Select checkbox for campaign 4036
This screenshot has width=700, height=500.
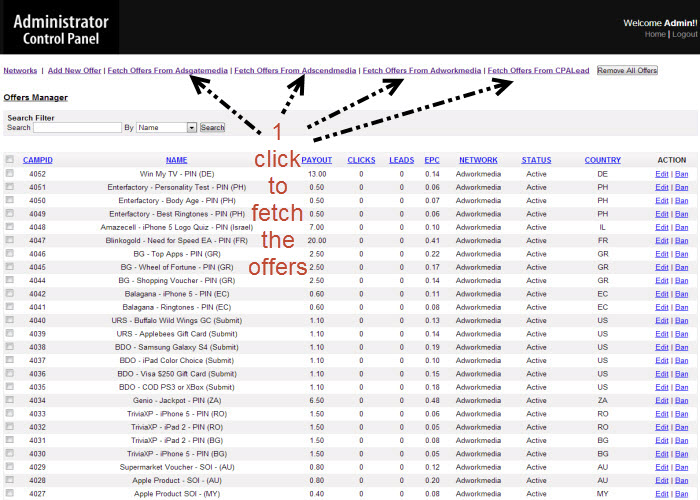[9, 373]
